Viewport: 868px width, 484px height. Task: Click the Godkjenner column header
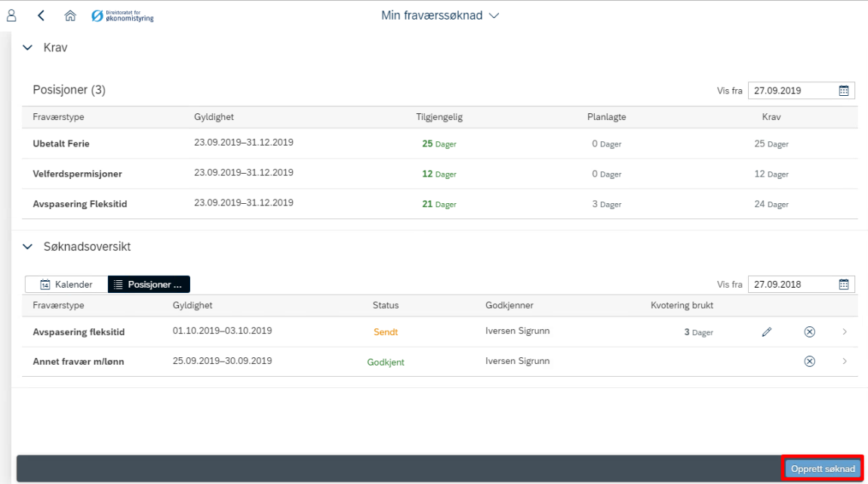click(x=509, y=305)
